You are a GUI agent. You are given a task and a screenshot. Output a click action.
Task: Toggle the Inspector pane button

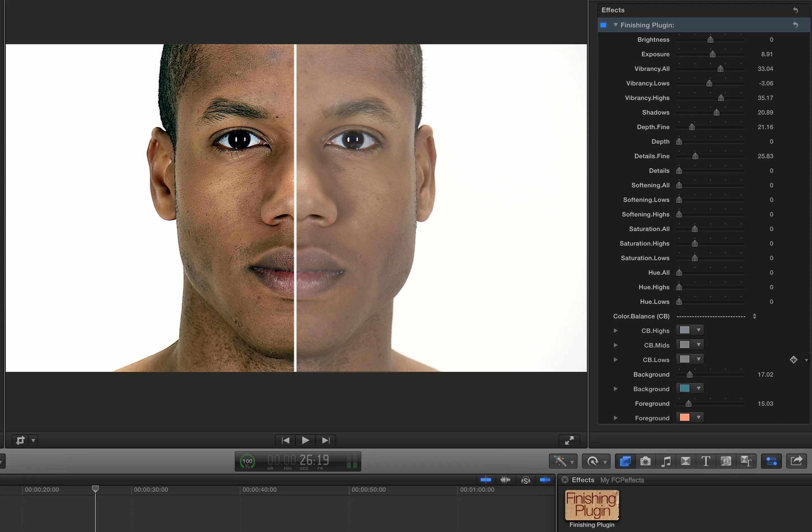tap(771, 461)
